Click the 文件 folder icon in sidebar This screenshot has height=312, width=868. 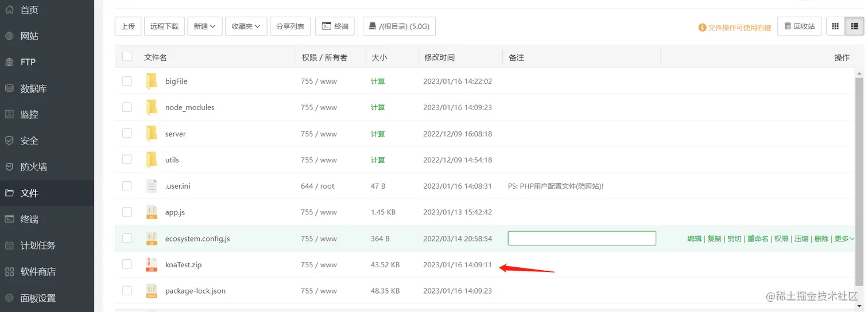[x=9, y=193]
